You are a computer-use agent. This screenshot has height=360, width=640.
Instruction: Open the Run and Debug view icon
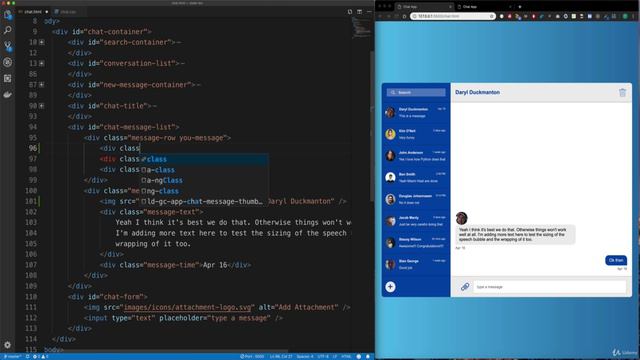7,62
